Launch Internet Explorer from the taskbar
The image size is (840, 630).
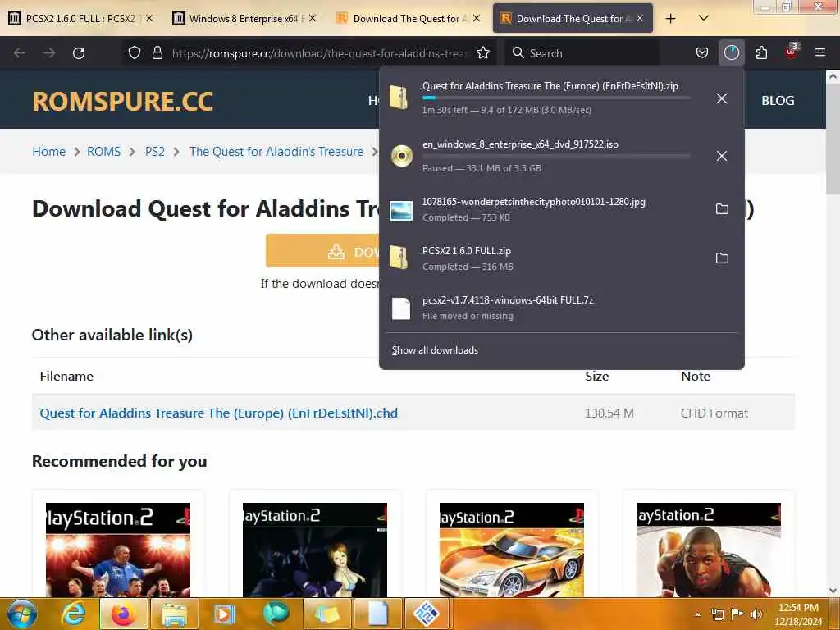pos(73,614)
